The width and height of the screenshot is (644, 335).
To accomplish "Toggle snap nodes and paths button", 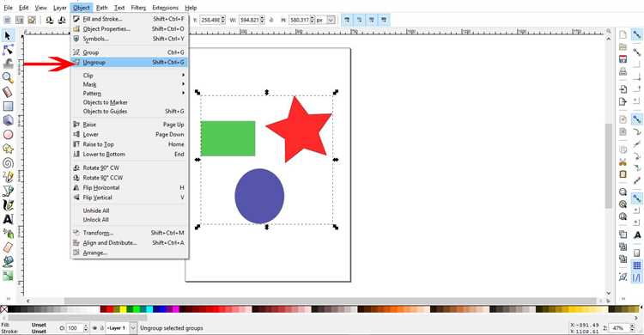I will [636, 119].
